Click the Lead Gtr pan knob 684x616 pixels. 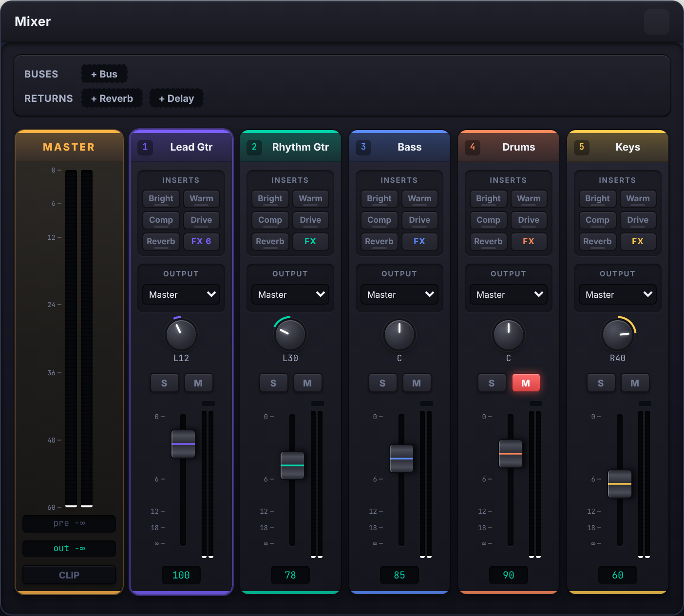click(181, 335)
